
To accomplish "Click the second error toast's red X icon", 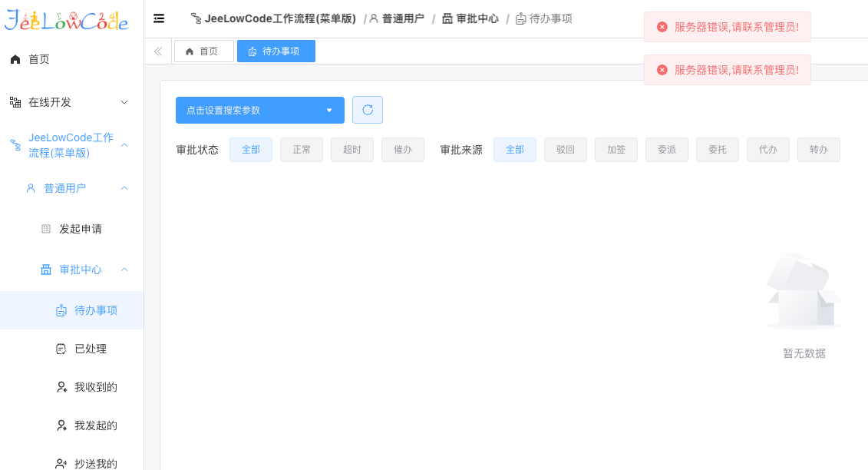I will pyautogui.click(x=662, y=70).
